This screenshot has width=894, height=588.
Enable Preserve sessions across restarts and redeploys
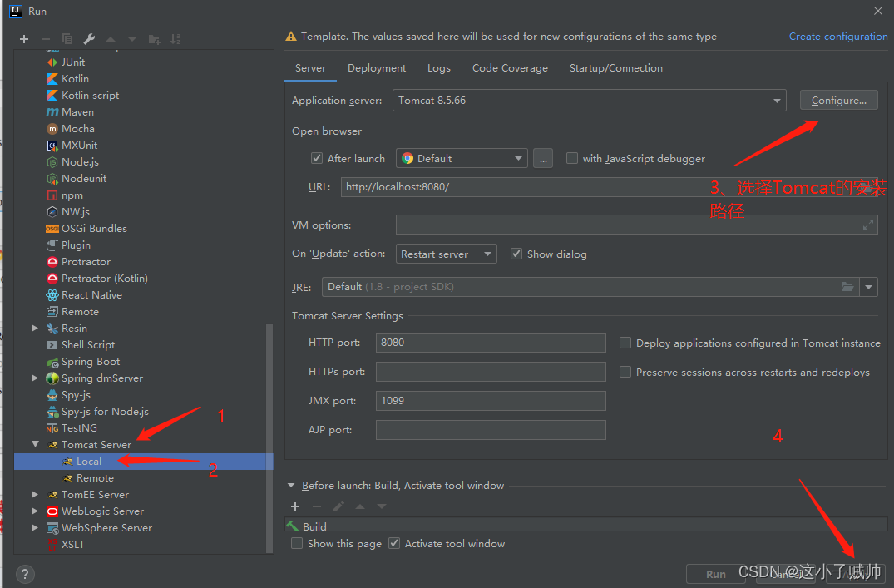[625, 372]
